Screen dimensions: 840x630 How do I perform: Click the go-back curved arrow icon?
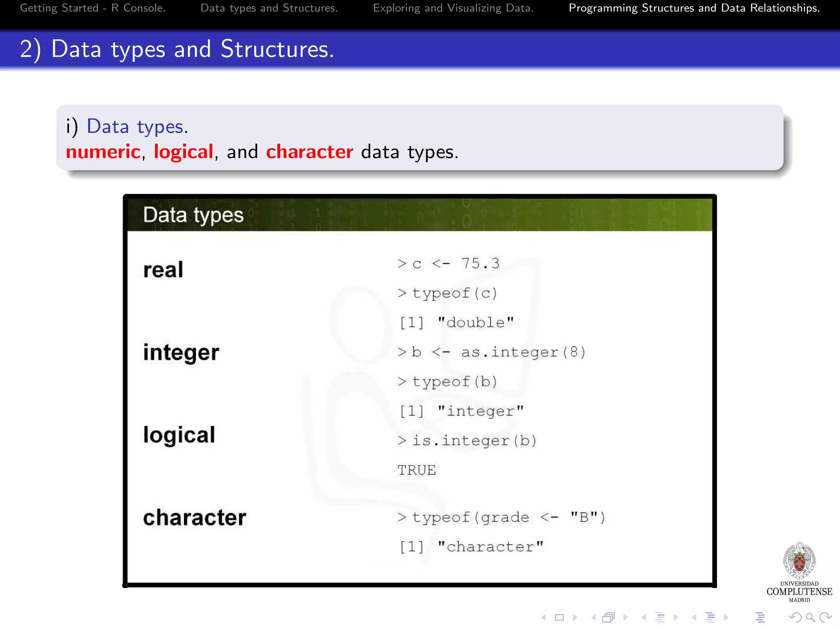795,617
